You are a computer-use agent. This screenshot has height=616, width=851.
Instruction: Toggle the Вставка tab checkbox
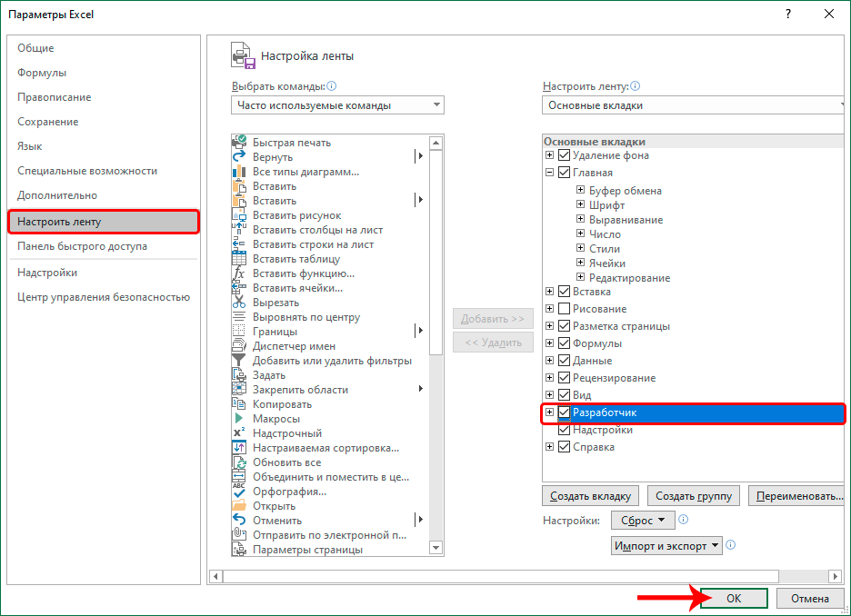[564, 291]
